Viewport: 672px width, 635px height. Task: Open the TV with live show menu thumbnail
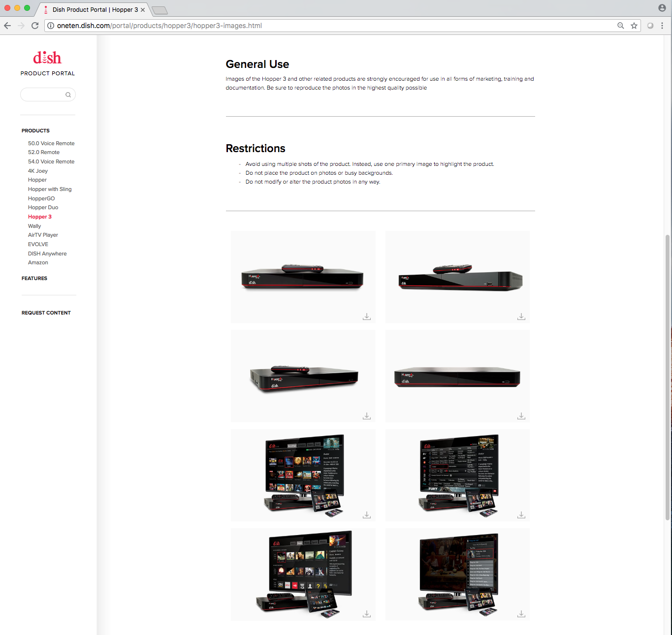(x=457, y=574)
